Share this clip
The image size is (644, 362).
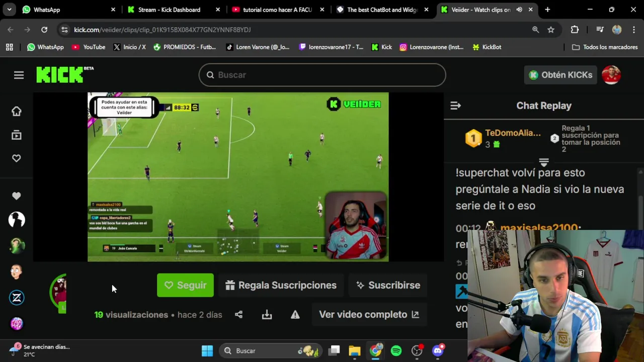(238, 315)
